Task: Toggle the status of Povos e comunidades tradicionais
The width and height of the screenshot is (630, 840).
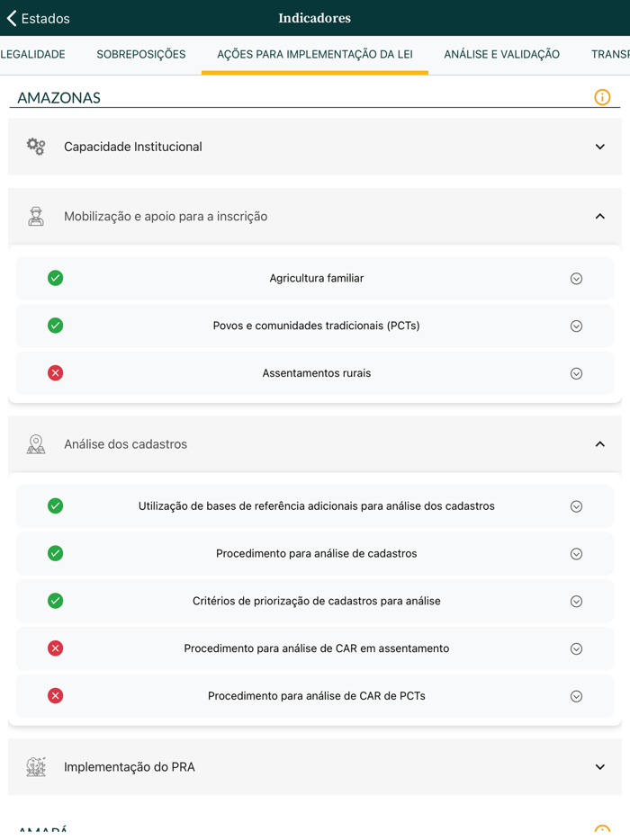Action: point(55,326)
